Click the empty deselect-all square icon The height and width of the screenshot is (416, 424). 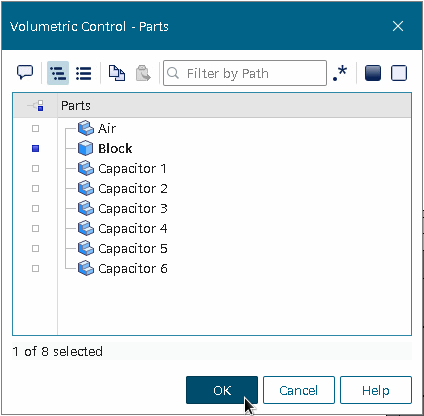point(399,73)
